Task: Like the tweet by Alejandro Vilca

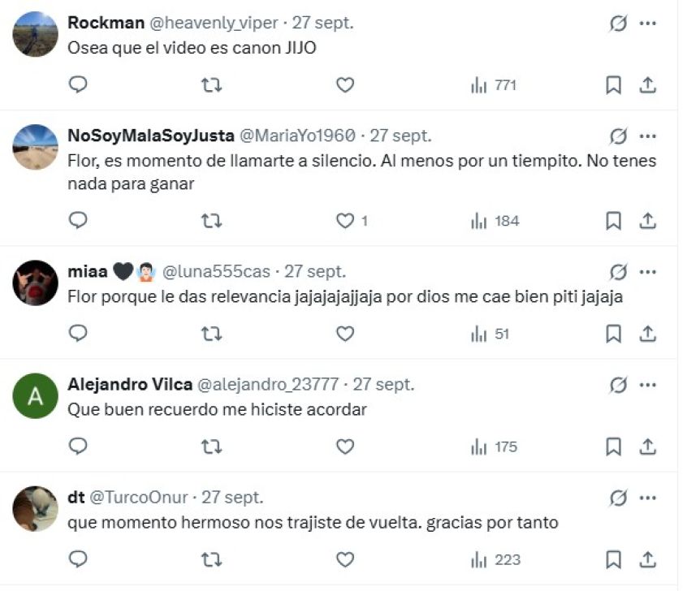Action: click(x=345, y=446)
